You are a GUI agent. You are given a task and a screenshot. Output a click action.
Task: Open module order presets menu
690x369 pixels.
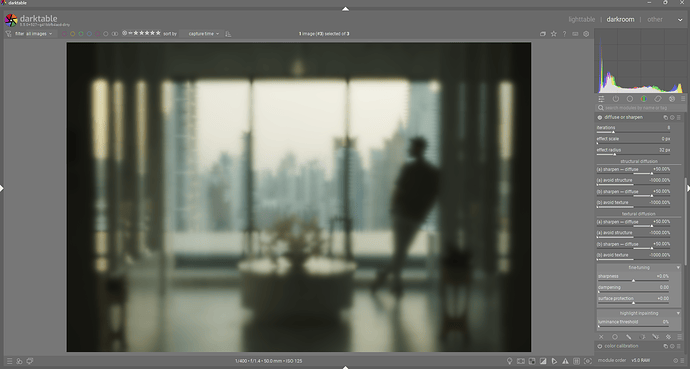682,361
